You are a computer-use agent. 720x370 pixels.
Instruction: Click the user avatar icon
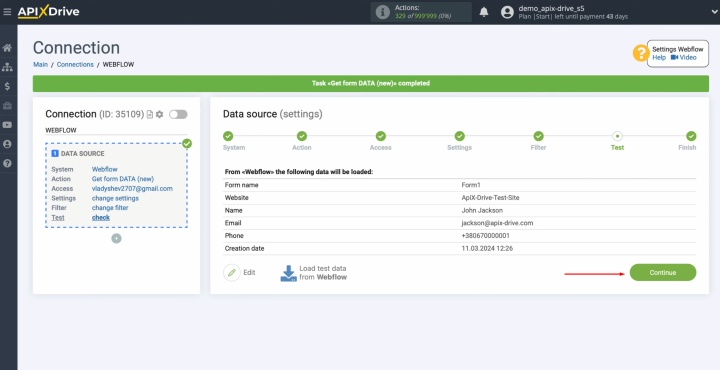pos(507,12)
